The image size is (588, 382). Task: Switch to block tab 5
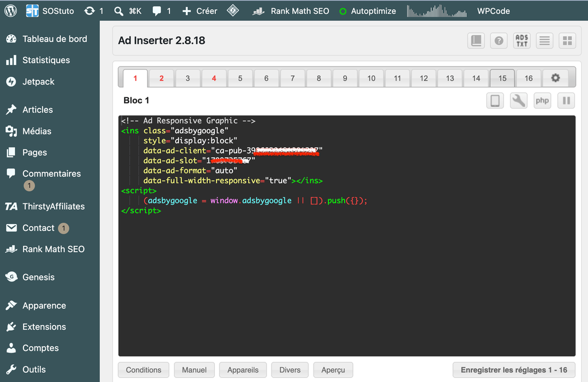(x=241, y=78)
